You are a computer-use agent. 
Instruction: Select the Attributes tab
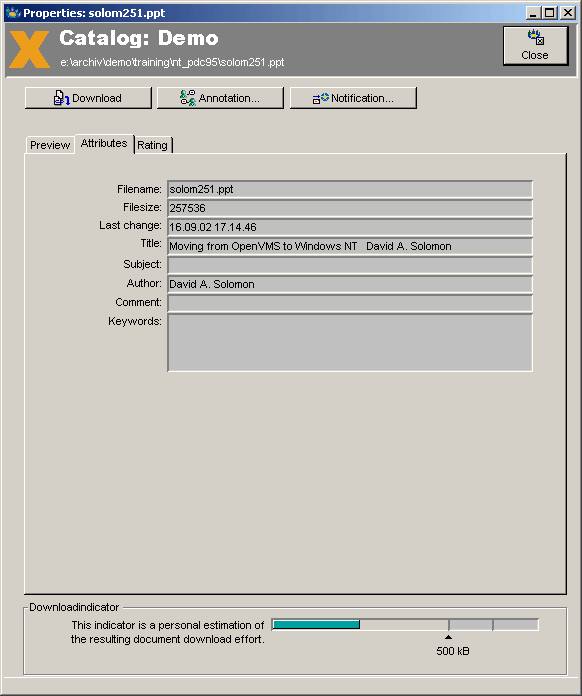pos(104,143)
